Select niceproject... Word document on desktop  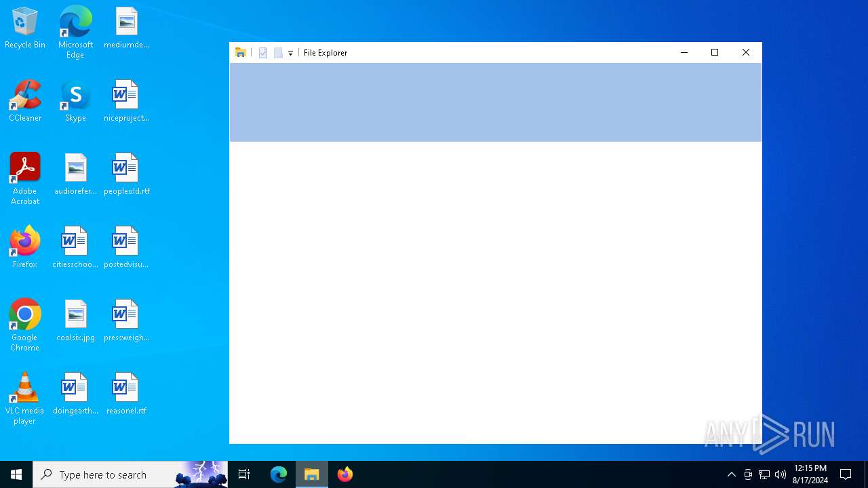click(126, 102)
